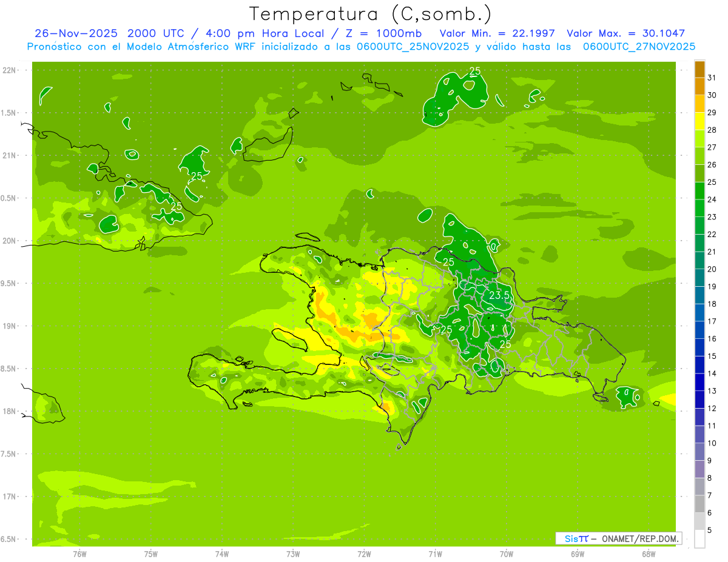Click color scale segment between 12 and 13
Viewport: 728px width, 562px height.
tap(699, 400)
